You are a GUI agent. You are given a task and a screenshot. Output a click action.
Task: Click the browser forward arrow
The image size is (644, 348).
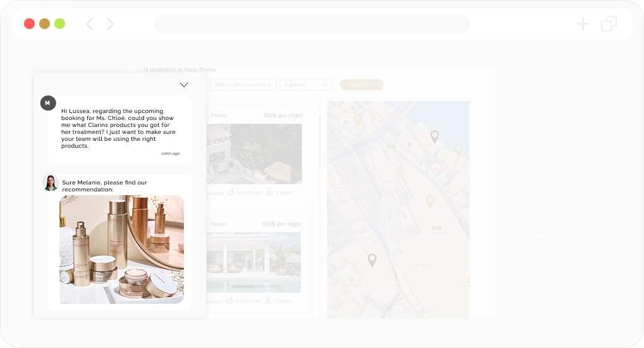tap(111, 24)
